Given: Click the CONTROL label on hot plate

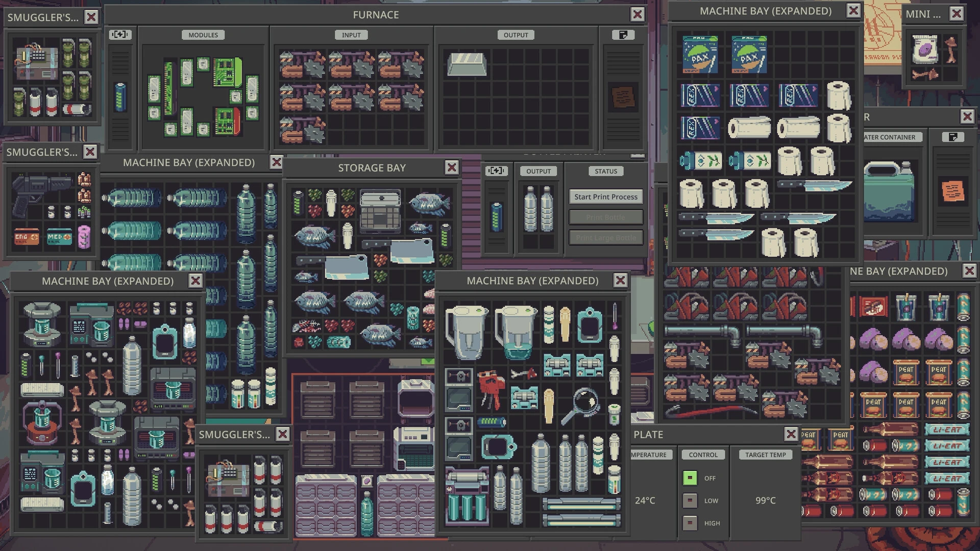Looking at the screenshot, I should (703, 455).
